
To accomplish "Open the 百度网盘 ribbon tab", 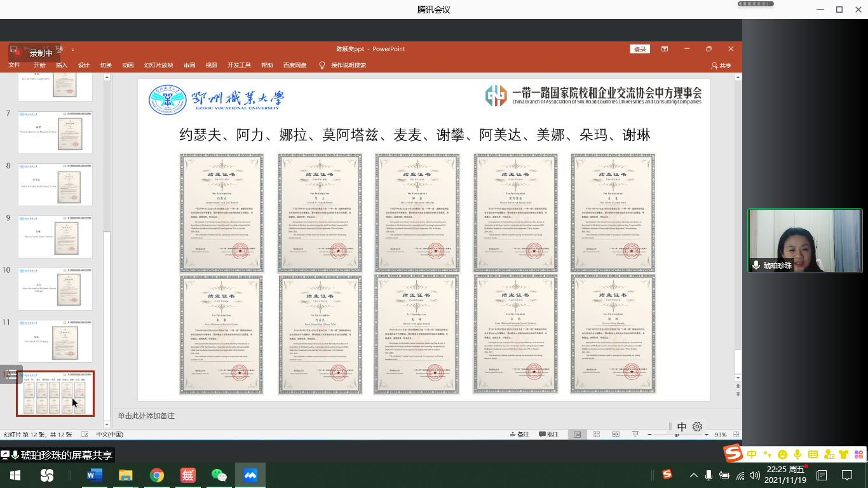I will coord(295,65).
